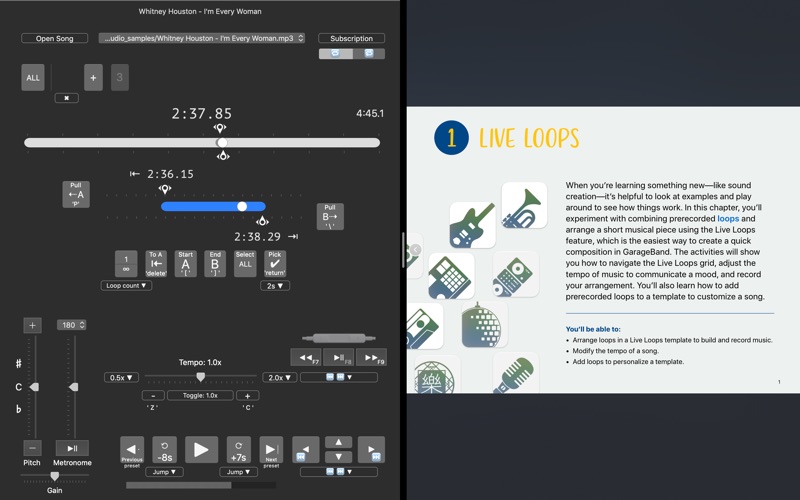Click the fast-forward F9 button

[371, 358]
